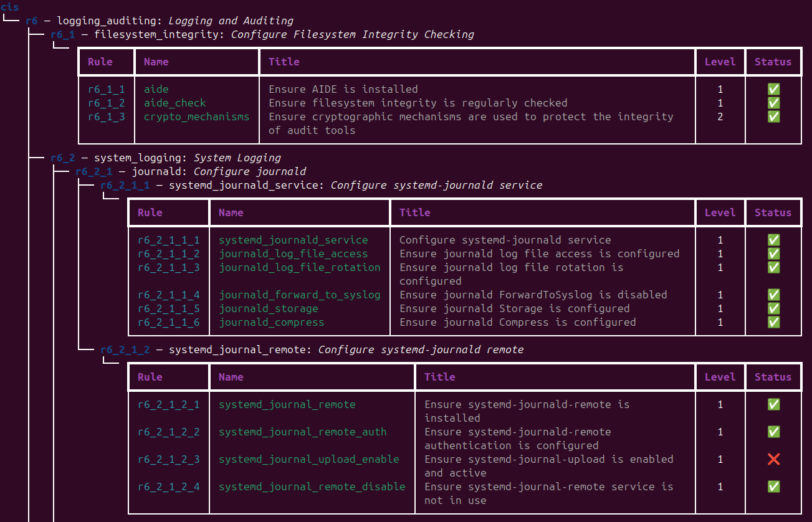This screenshot has height=522, width=812.
Task: Click the status check for systemd_journal_remote_disable
Action: click(773, 486)
